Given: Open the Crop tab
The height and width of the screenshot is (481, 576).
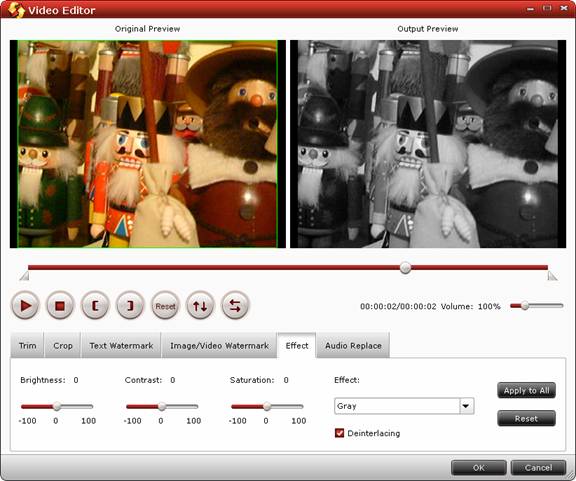Looking at the screenshot, I should [63, 345].
